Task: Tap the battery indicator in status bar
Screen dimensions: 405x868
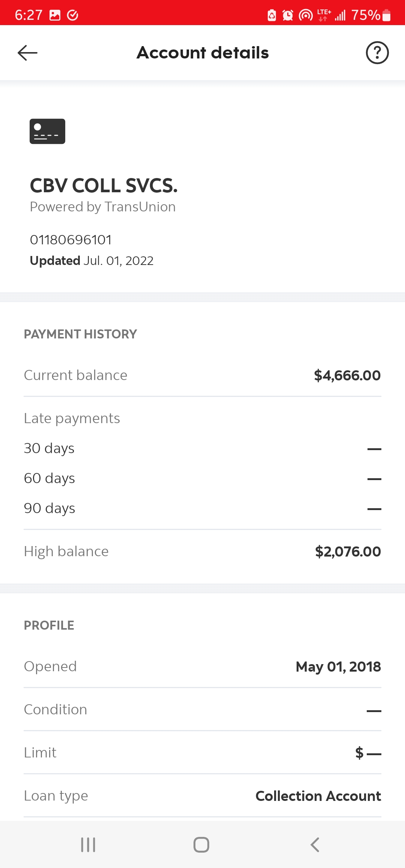Action: point(387,15)
